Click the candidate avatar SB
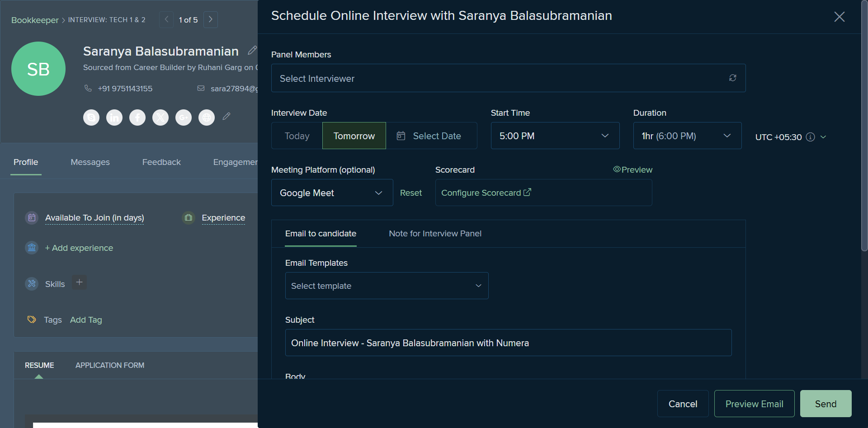The width and height of the screenshot is (868, 428). [38, 69]
